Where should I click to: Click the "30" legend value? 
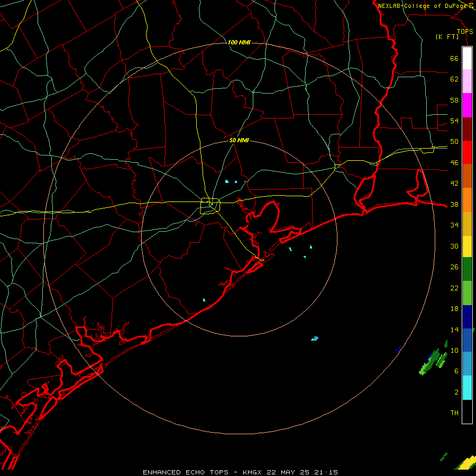coord(454,246)
